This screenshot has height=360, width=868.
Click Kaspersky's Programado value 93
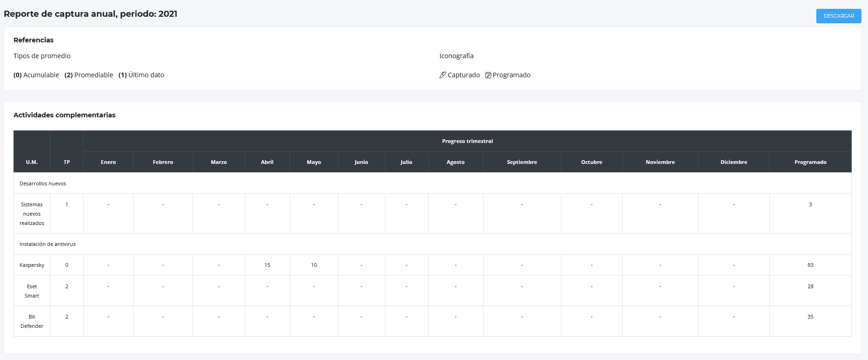click(810, 265)
